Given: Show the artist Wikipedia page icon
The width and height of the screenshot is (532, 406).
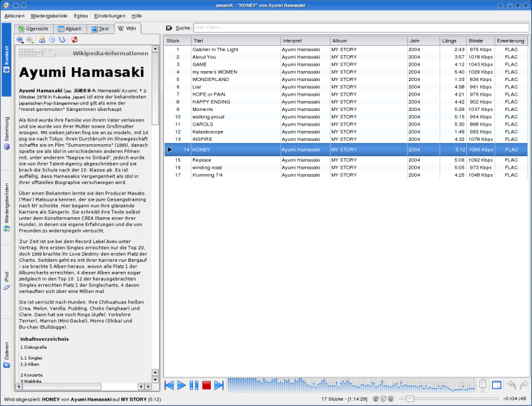Looking at the screenshot, I should click(42, 40).
